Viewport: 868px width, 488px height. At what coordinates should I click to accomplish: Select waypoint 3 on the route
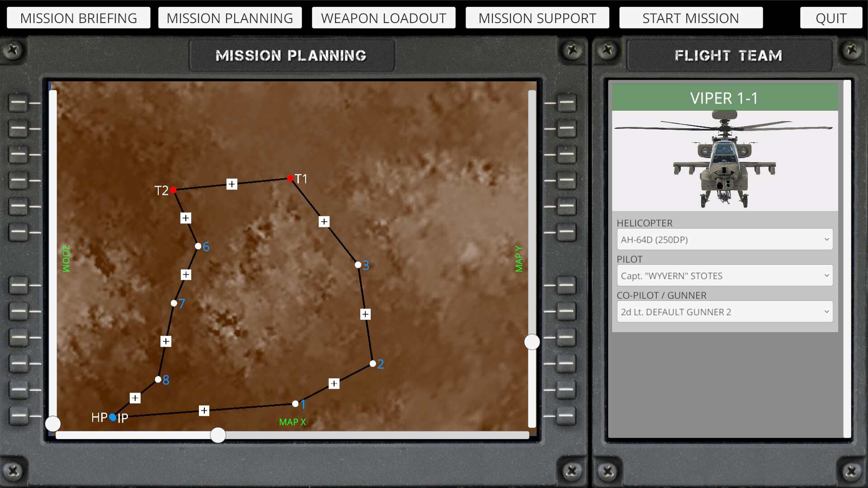point(357,265)
